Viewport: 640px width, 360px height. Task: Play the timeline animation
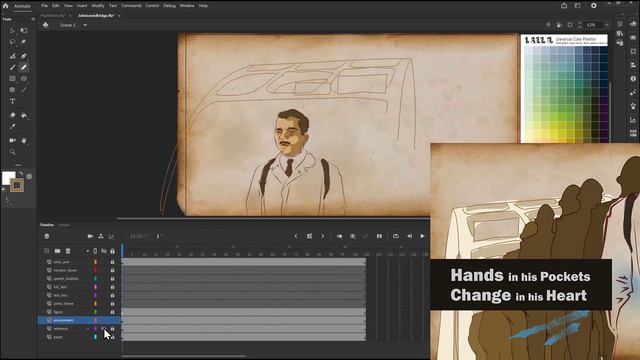click(422, 236)
